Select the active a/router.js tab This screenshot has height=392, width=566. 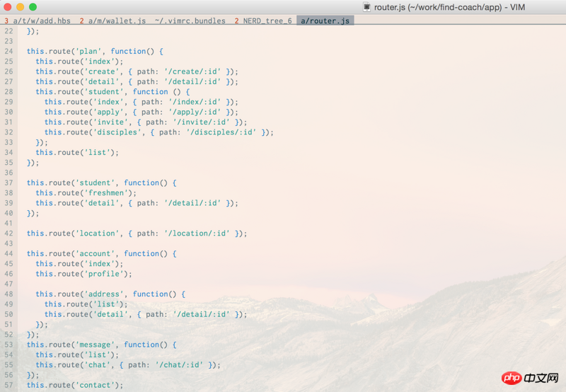click(325, 21)
